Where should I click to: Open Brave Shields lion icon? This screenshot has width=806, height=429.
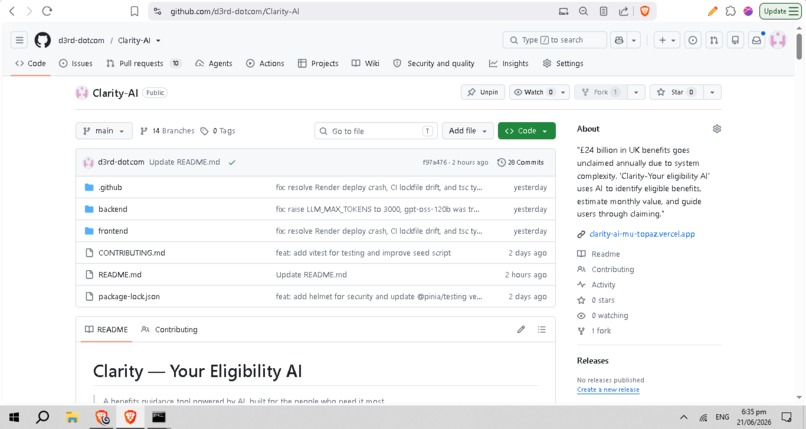coord(645,11)
